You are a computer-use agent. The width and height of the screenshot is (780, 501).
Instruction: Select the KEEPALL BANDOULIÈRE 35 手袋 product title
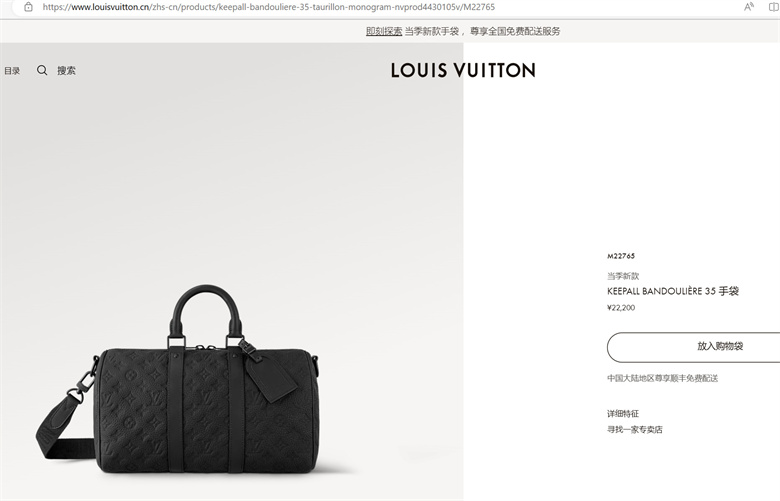pyautogui.click(x=673, y=291)
